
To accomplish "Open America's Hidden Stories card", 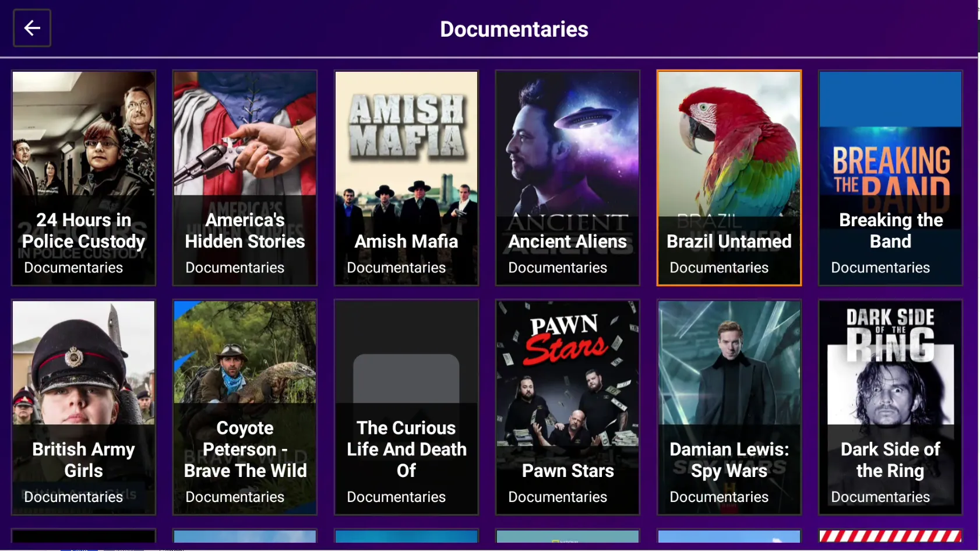I will click(245, 178).
